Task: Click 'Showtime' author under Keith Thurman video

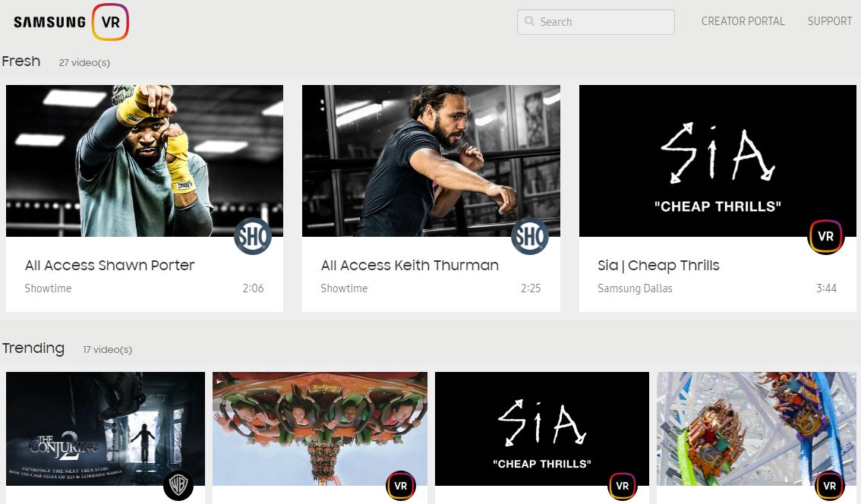Action: point(344,288)
